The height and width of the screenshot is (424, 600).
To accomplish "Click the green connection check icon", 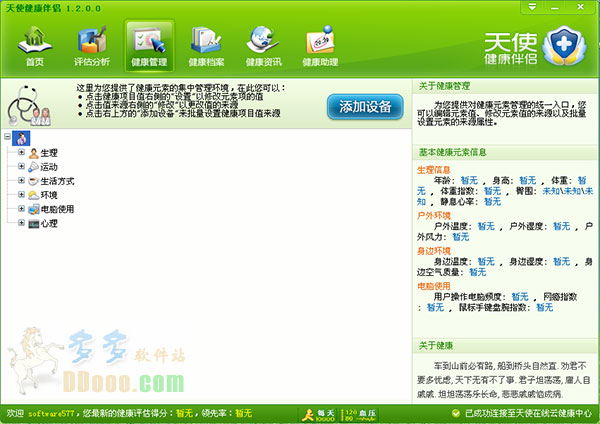I will click(x=456, y=413).
